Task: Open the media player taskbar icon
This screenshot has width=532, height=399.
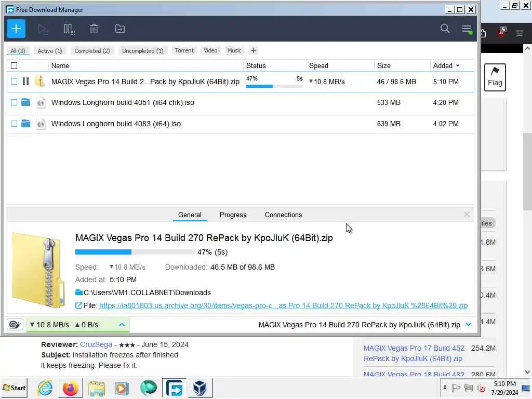Action: coord(122,388)
